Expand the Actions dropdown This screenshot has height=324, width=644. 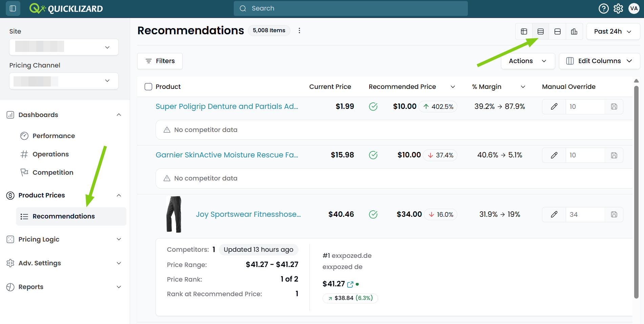[527, 61]
